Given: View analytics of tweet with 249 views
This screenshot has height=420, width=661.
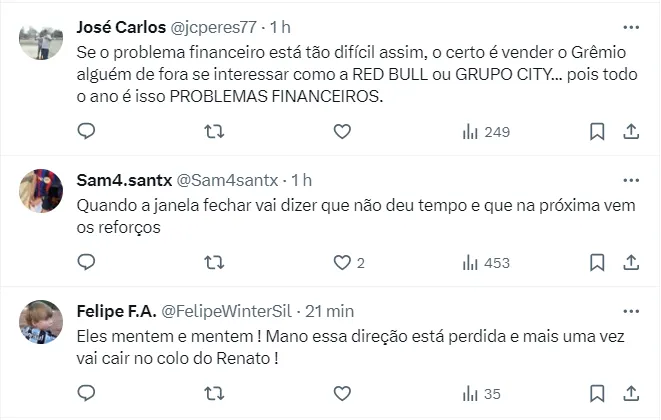Looking at the screenshot, I should [x=486, y=131].
